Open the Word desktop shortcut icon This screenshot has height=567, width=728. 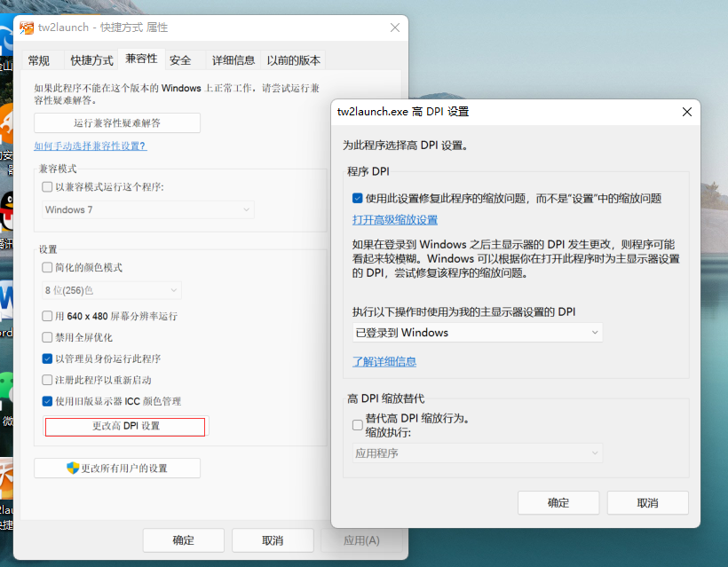[x=6, y=299]
